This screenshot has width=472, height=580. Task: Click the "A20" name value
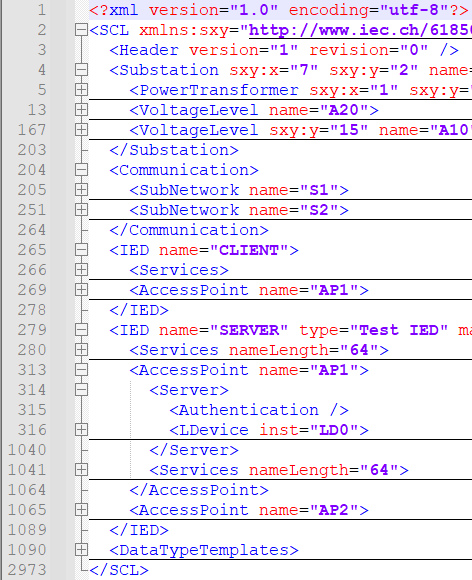tap(344, 110)
